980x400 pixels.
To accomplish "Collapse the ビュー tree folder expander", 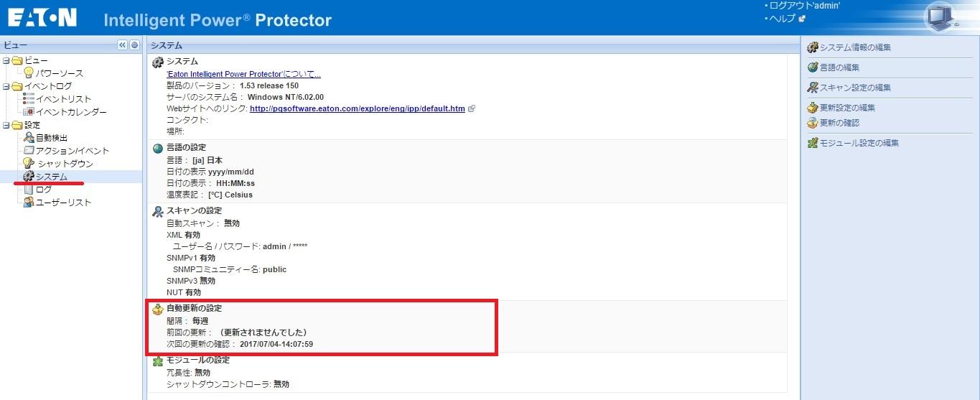I will coord(6,60).
